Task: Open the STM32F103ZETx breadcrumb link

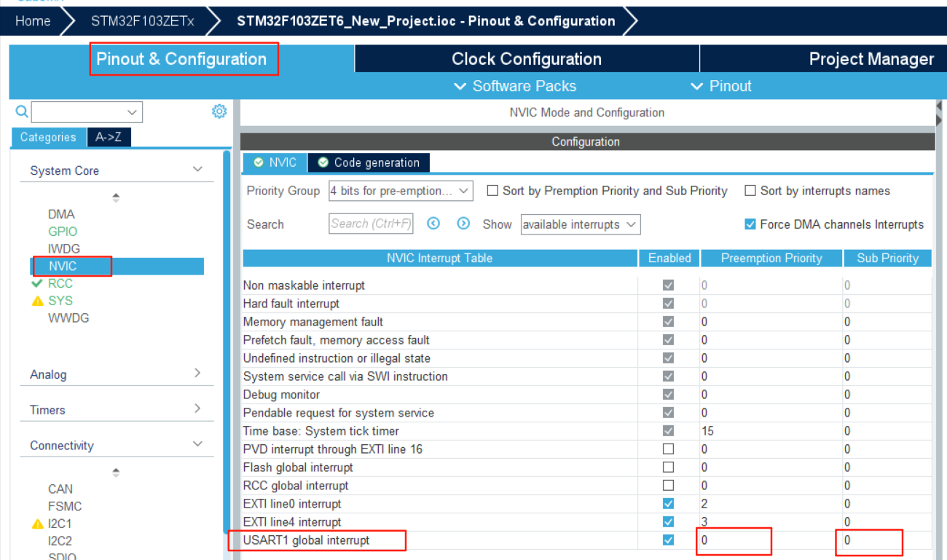Action: (143, 20)
